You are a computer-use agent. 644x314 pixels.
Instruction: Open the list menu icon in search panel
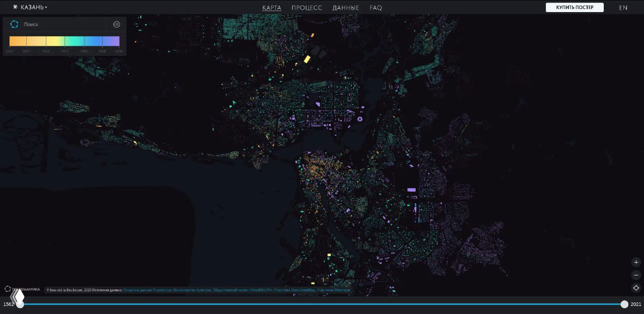point(117,24)
